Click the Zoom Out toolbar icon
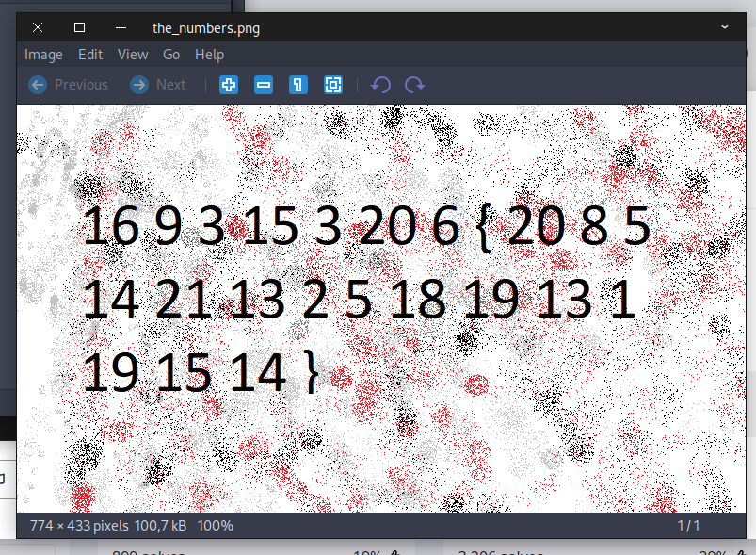756x555 pixels. tap(264, 85)
